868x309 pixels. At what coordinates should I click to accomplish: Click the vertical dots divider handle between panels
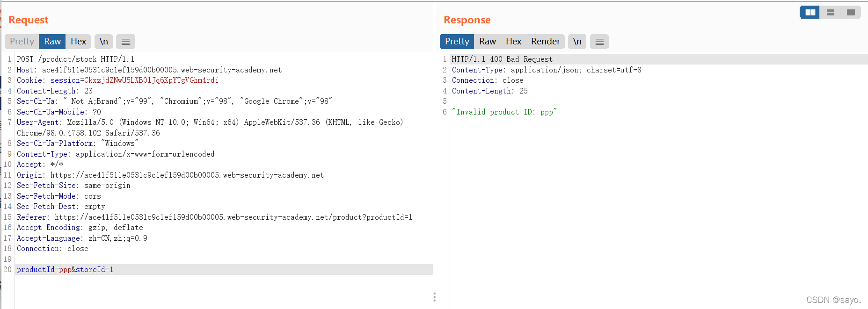coord(435,297)
